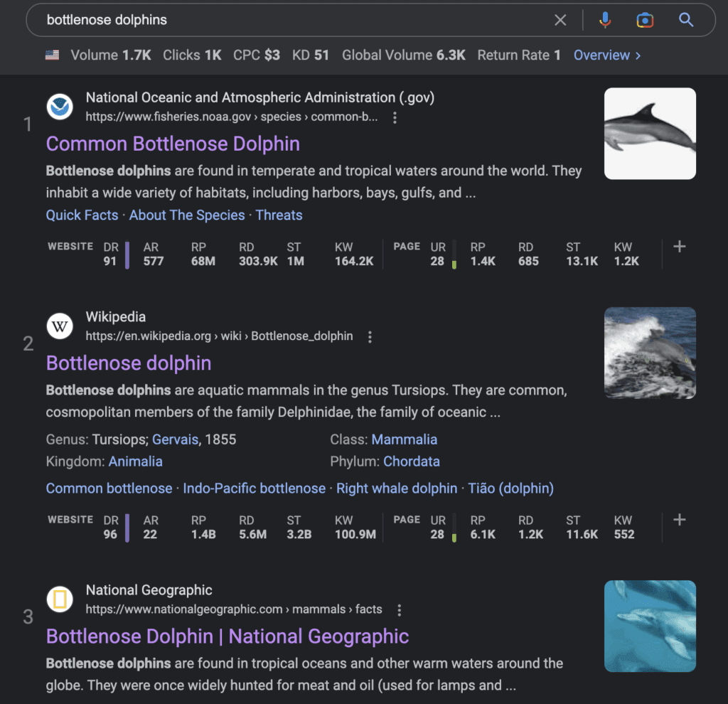The height and width of the screenshot is (704, 728).
Task: Click the Wikipedia website ST 3.2B value
Action: pos(299,534)
